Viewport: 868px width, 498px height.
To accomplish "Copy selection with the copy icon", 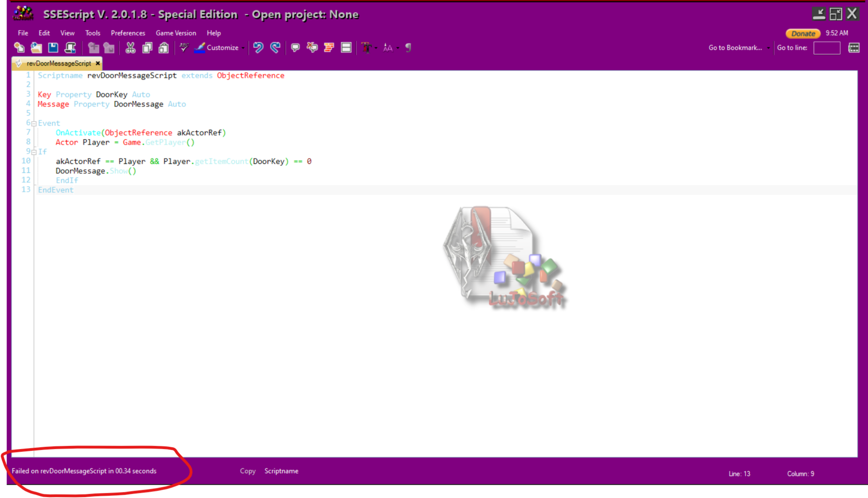I will [x=147, y=47].
